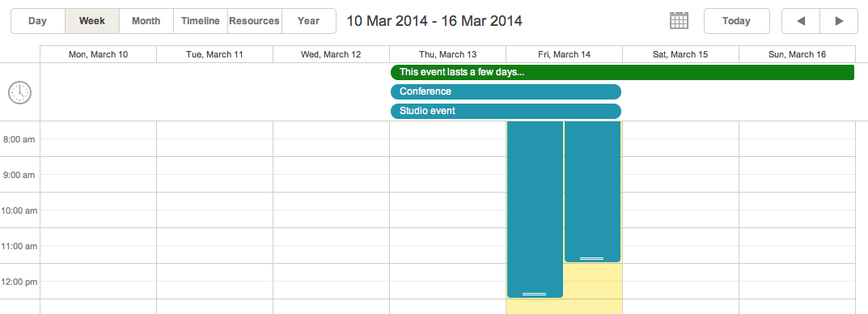Select the Conference all-day event

(506, 92)
